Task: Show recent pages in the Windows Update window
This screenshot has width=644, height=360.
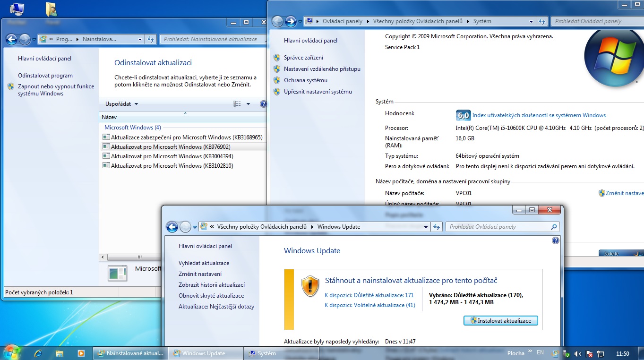Action: click(x=195, y=227)
